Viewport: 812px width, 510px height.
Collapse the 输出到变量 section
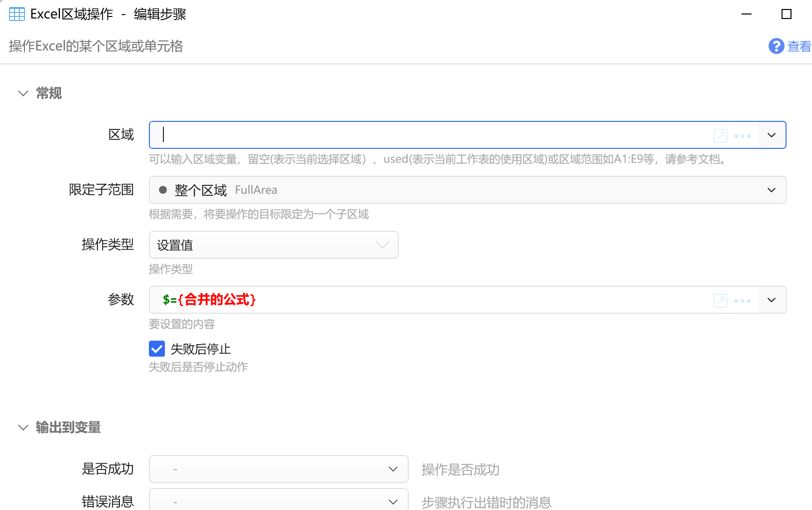click(x=23, y=428)
